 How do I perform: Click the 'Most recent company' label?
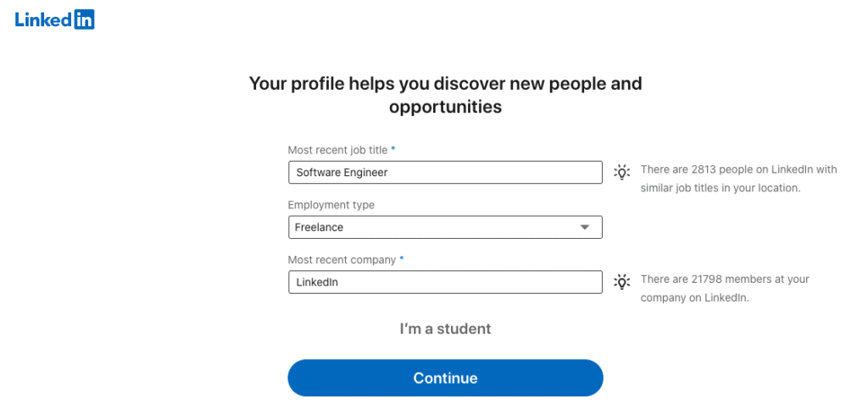(342, 259)
